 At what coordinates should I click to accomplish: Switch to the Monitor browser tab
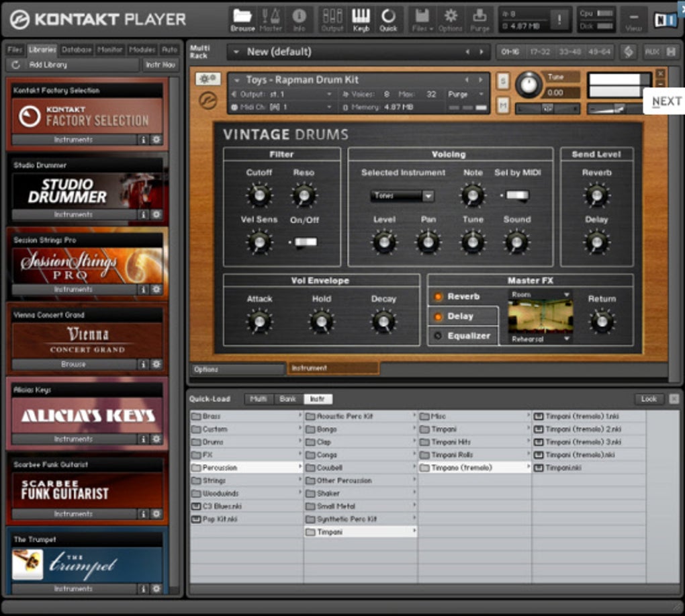coord(109,50)
